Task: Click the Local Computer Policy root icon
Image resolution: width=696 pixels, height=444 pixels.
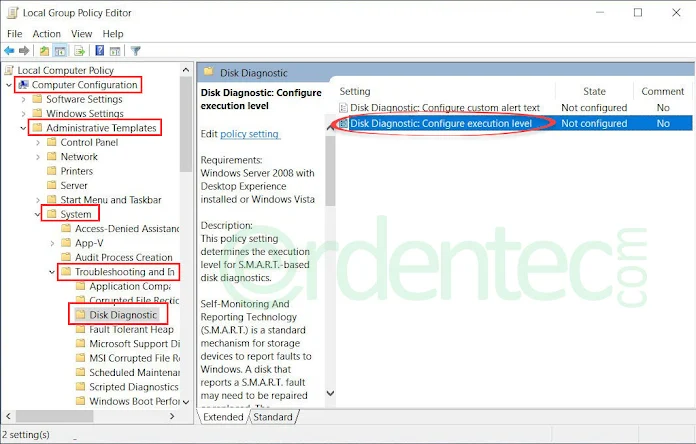Action: 8,70
